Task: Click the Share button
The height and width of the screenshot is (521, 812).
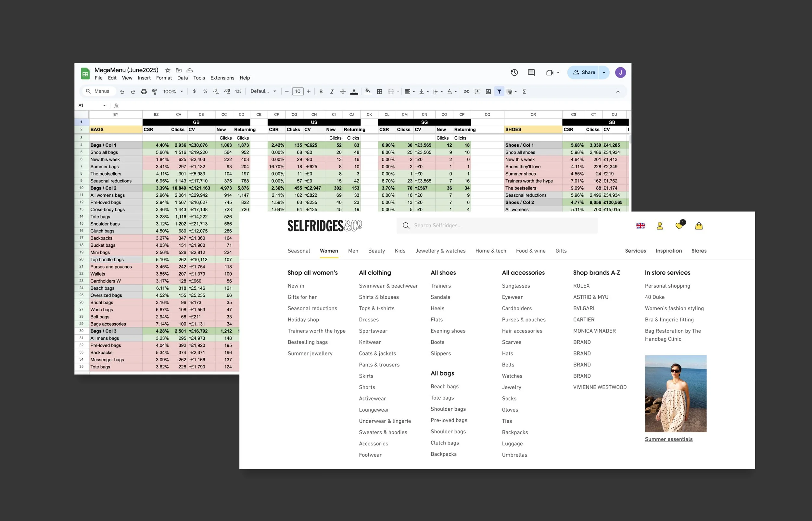Action: [x=584, y=72]
